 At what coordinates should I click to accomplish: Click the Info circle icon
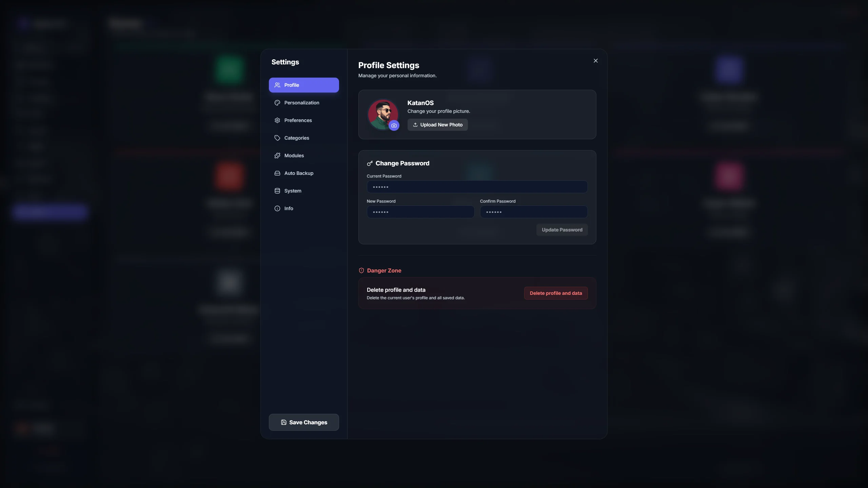click(277, 208)
